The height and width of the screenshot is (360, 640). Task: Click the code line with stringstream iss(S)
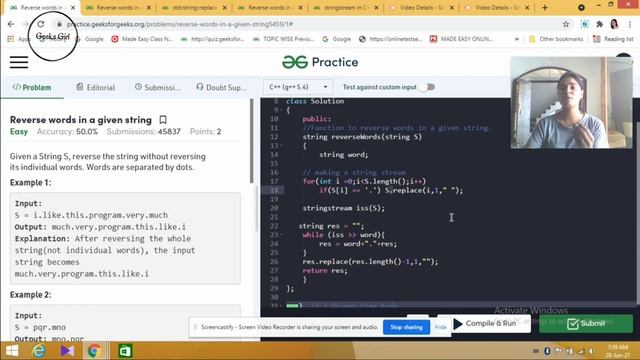(343, 208)
